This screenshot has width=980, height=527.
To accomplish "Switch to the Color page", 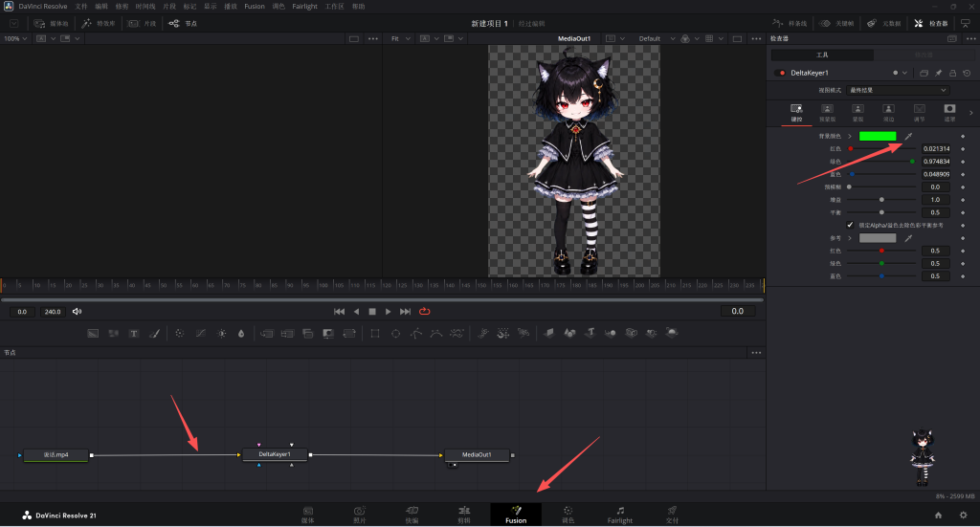I will tap(568, 516).
